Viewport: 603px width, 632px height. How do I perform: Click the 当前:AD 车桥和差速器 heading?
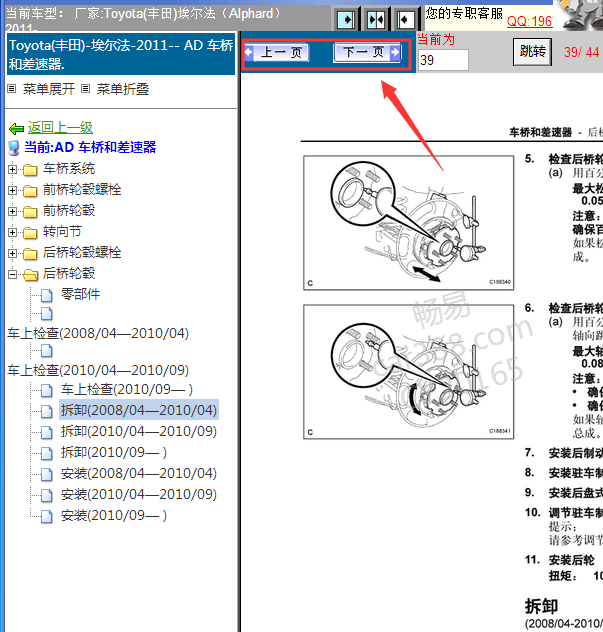(90, 147)
